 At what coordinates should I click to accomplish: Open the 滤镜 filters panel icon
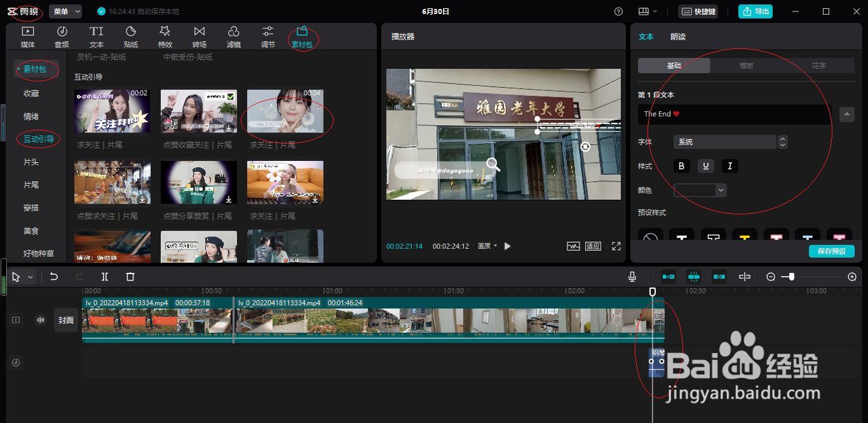tap(234, 37)
